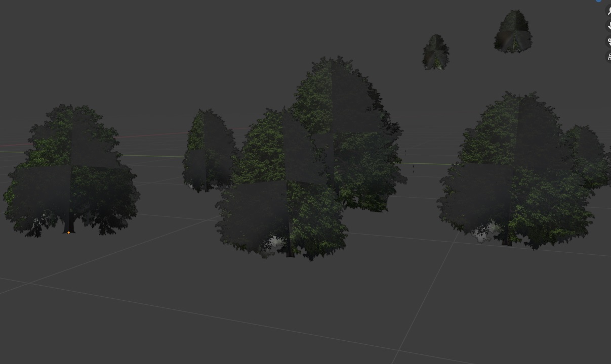Click the trunk of the front center tree
This screenshot has height=364, width=611.
click(290, 249)
